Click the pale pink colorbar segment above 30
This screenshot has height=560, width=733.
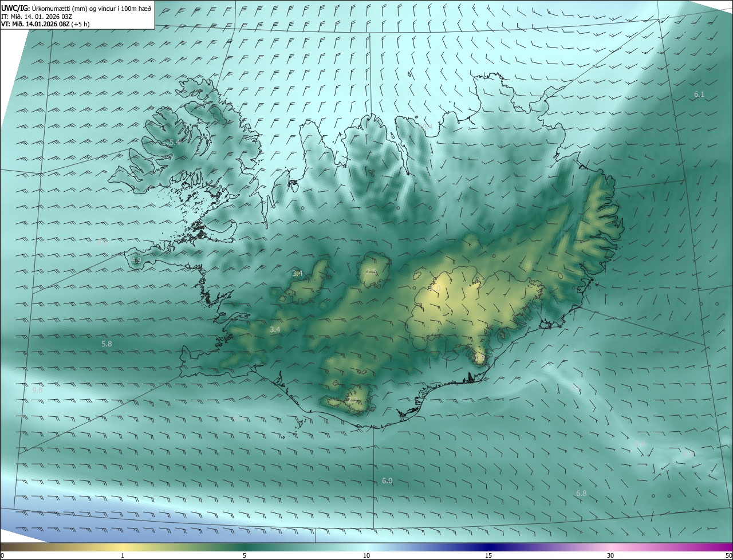tap(610, 547)
